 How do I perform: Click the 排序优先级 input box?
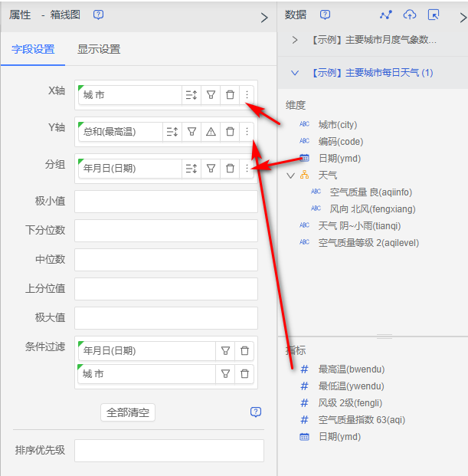(x=169, y=451)
